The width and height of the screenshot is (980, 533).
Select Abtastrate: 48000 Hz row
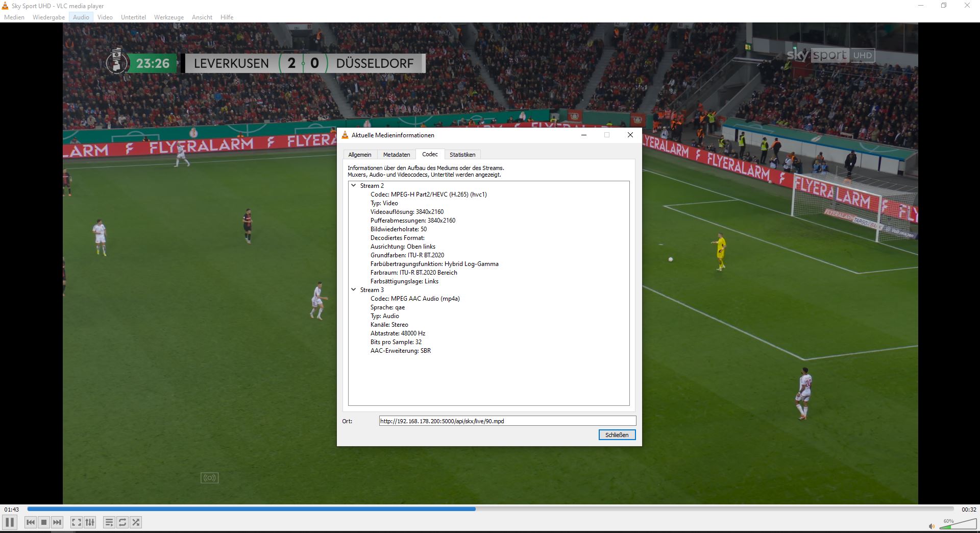(398, 333)
